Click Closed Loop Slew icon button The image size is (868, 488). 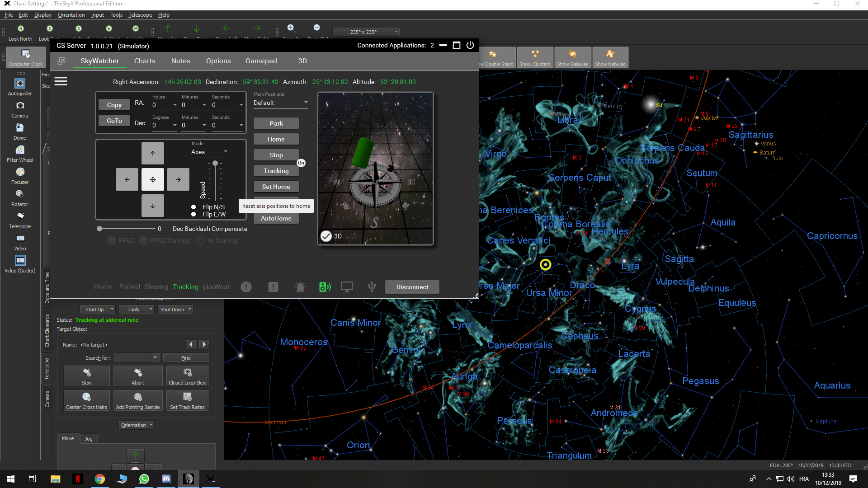pos(188,376)
